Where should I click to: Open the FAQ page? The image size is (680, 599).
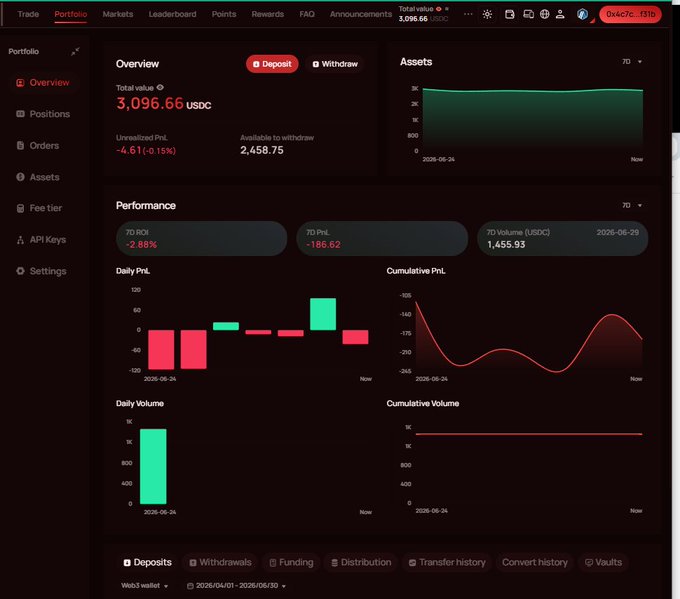pyautogui.click(x=307, y=14)
